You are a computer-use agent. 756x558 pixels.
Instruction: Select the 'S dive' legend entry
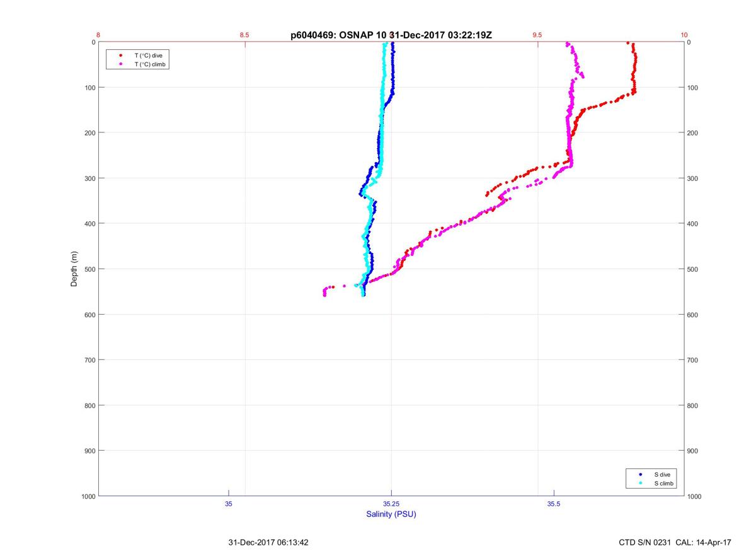point(661,474)
